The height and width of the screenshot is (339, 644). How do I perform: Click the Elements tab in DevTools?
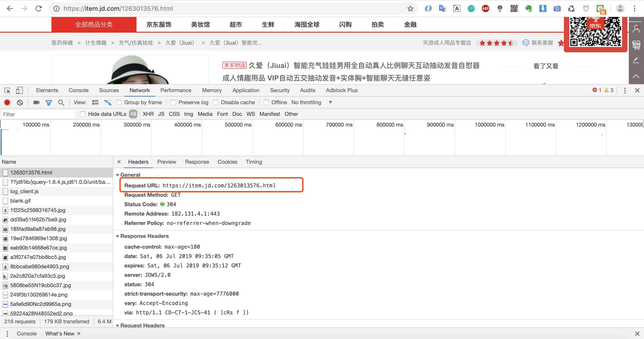(46, 90)
